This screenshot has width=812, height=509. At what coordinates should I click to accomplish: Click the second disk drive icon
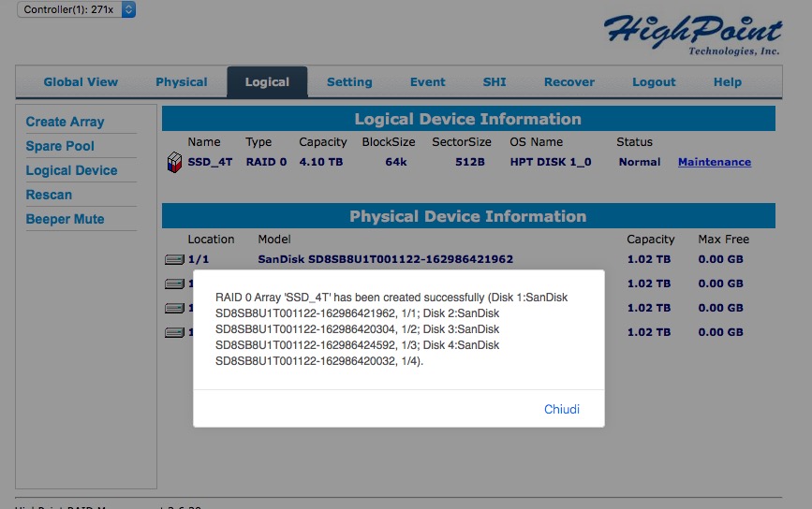click(x=174, y=284)
